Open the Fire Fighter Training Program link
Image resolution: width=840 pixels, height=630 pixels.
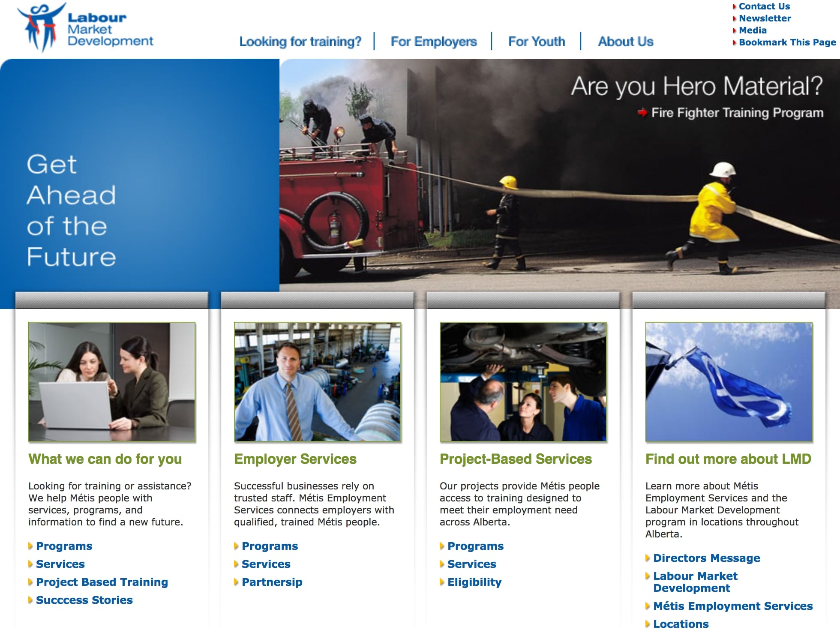tap(737, 113)
